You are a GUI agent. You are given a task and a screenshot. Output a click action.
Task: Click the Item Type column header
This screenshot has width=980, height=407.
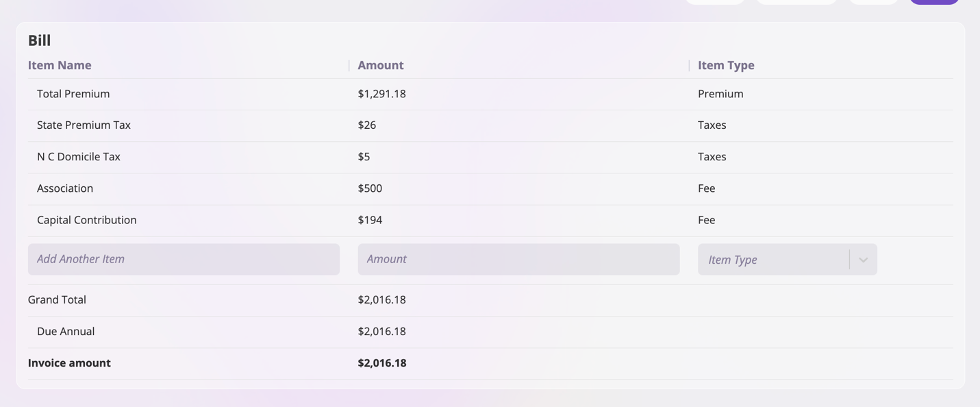[726, 65]
